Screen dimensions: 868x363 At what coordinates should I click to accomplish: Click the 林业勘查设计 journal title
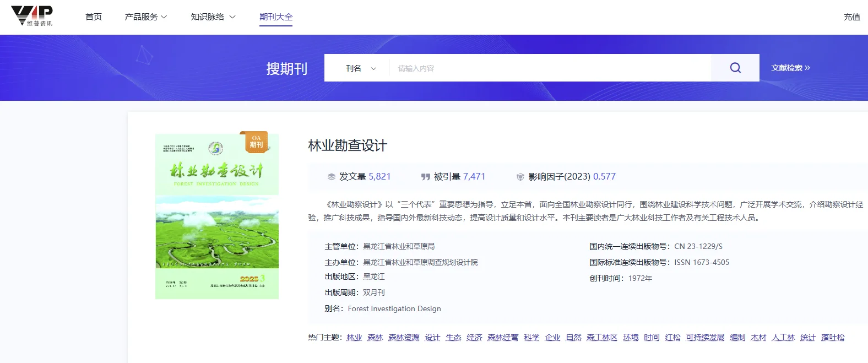pos(348,145)
